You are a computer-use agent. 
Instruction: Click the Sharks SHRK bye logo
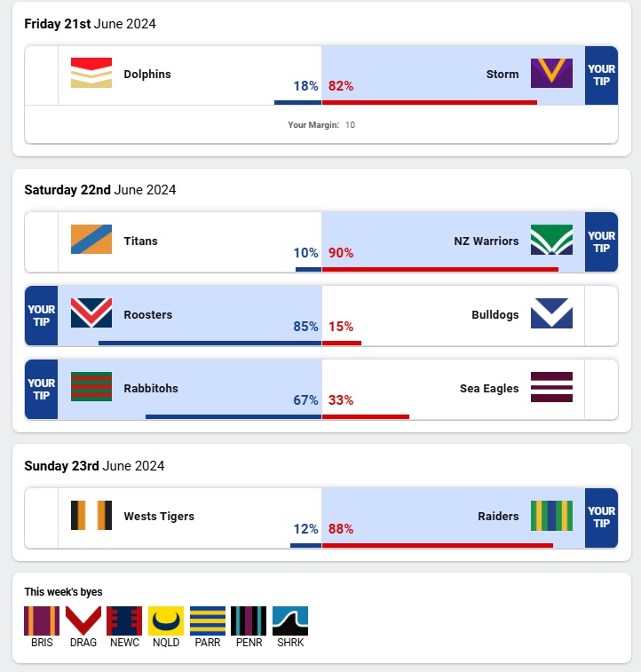pos(290,621)
